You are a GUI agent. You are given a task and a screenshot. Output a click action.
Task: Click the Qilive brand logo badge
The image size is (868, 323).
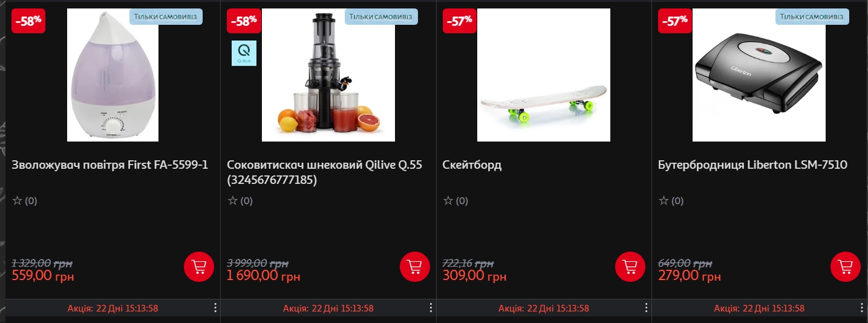tap(244, 53)
